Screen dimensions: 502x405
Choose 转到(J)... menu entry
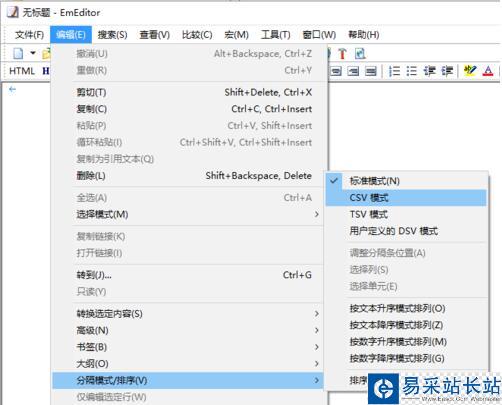tap(188, 275)
